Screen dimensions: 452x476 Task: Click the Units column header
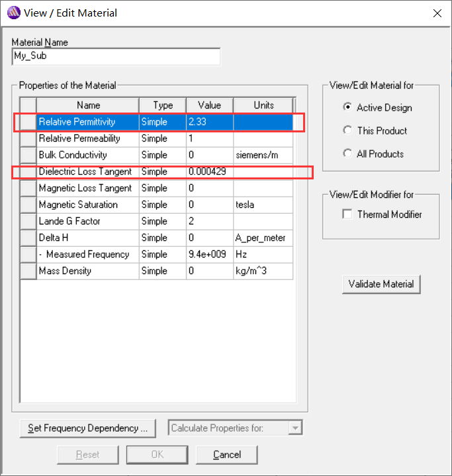tap(263, 105)
